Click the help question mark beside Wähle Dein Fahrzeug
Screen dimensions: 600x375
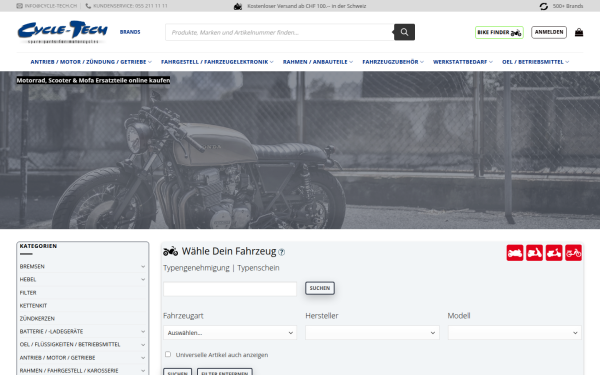pos(282,252)
